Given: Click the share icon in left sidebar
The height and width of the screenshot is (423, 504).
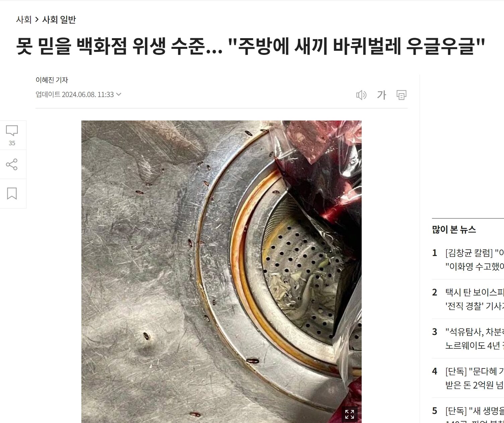Looking at the screenshot, I should pos(12,164).
